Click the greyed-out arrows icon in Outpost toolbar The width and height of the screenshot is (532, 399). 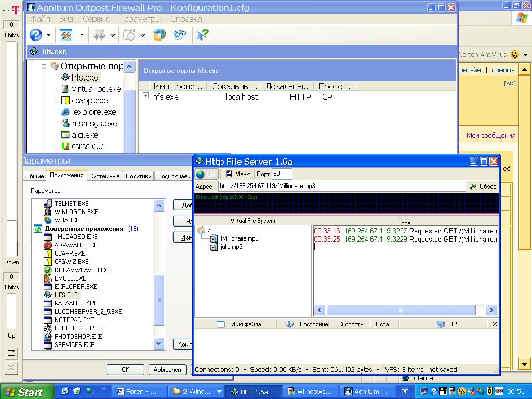pos(99,35)
